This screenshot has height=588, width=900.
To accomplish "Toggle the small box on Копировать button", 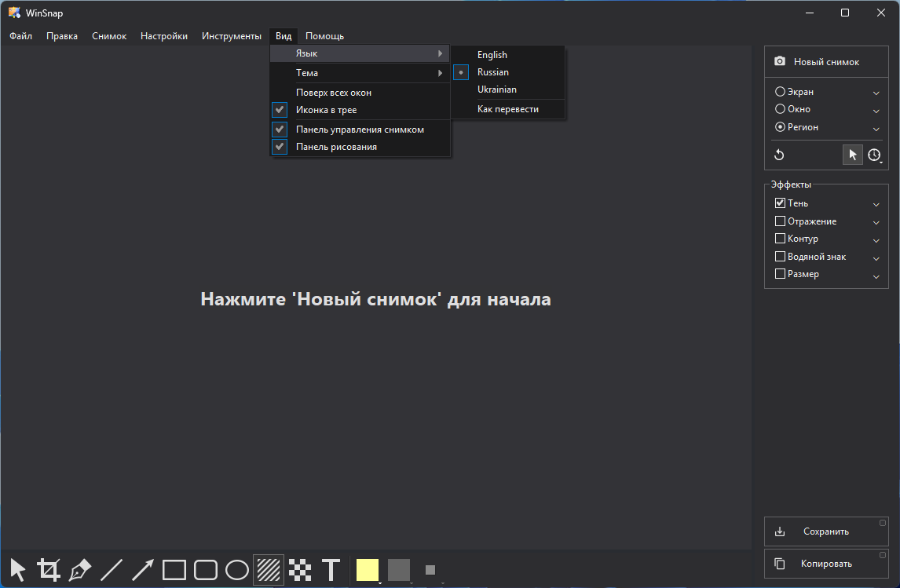I will [883, 555].
